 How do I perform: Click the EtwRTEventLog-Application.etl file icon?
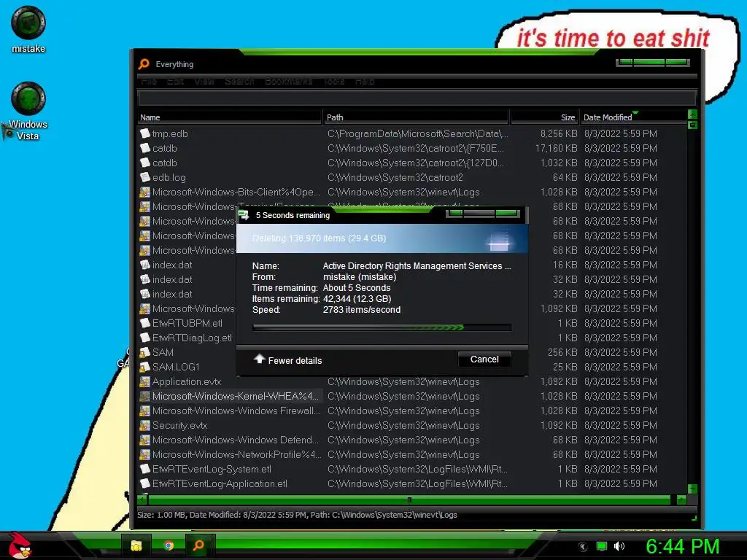click(145, 483)
